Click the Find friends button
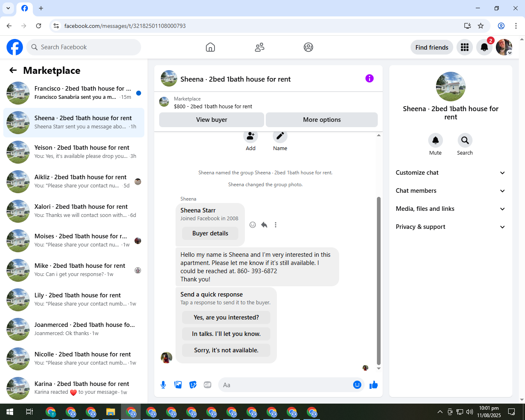525x420 pixels. (432, 47)
